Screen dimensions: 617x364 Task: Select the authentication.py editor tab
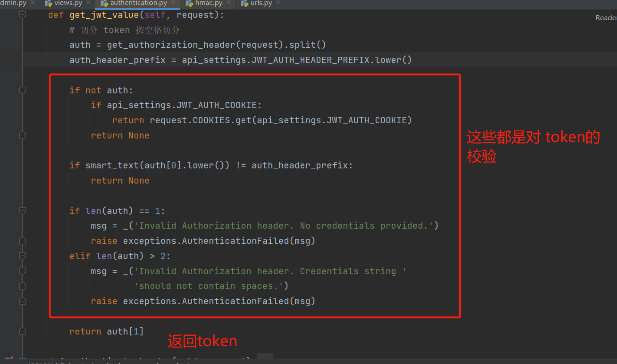(x=139, y=3)
